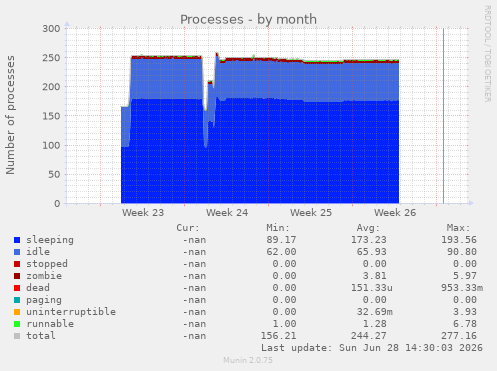Click the 'Max:' column header
The width and height of the screenshot is (497, 371).
tap(458, 228)
